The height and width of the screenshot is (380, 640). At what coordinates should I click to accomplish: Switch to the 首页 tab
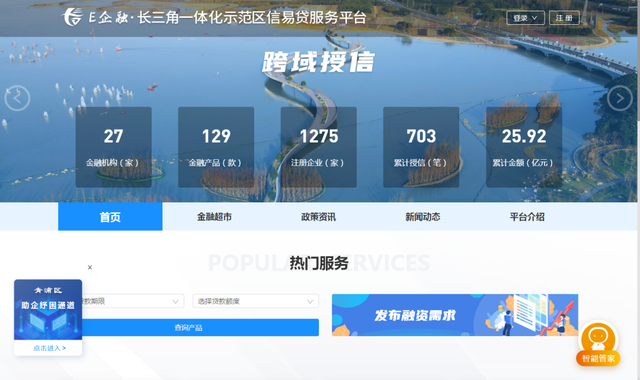110,217
